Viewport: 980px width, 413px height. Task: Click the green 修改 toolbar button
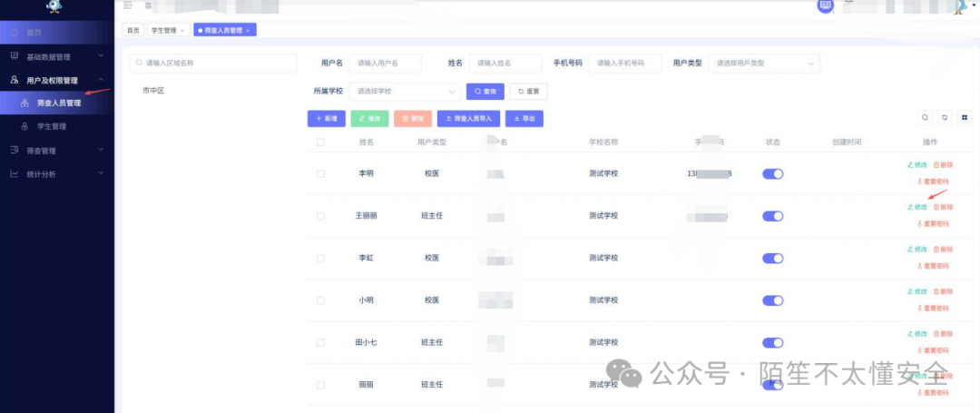click(369, 118)
